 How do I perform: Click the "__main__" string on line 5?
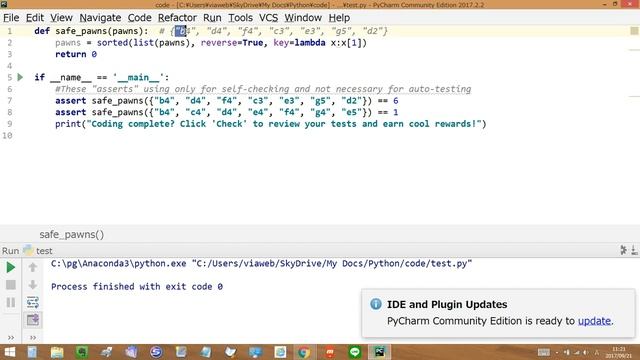point(138,78)
